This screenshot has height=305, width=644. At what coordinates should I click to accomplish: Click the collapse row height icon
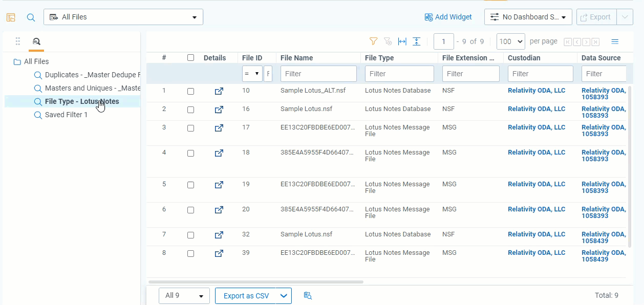coord(417,41)
